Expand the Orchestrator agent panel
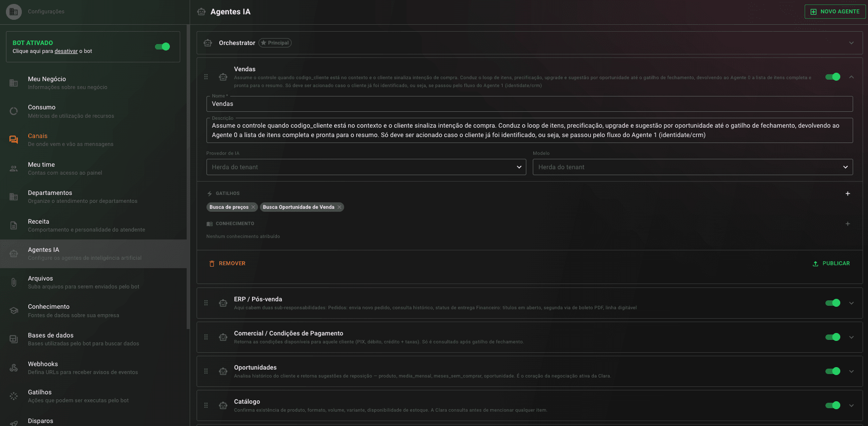This screenshot has height=426, width=868. tap(851, 43)
